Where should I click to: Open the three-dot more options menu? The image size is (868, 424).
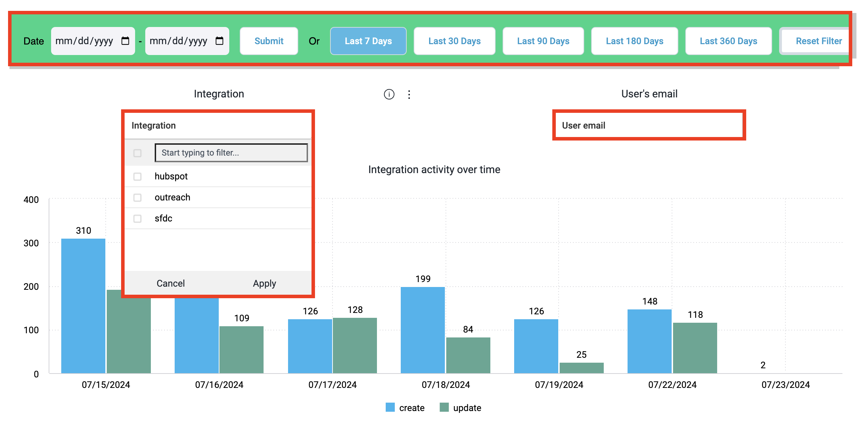coord(409,94)
